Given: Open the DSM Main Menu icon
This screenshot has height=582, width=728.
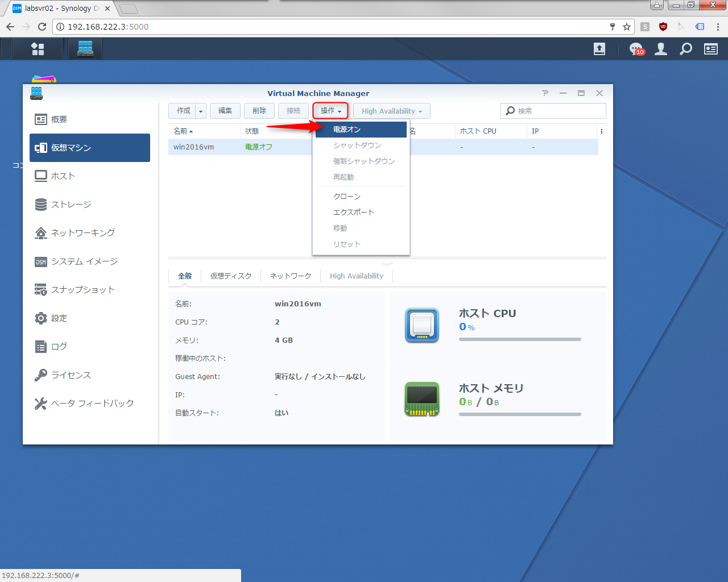Looking at the screenshot, I should coord(38,49).
